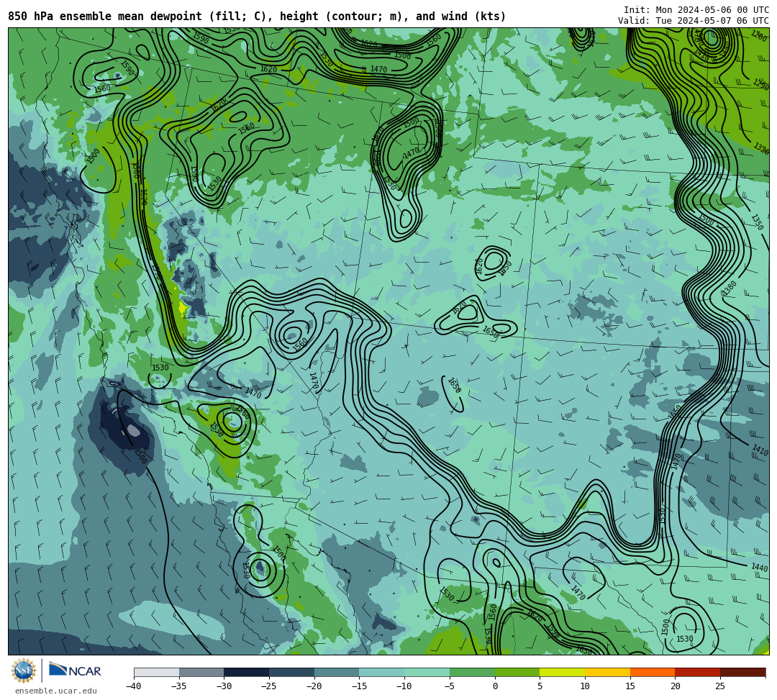Pick the mint green -10 to -5 colorbar segment

[x=427, y=672]
